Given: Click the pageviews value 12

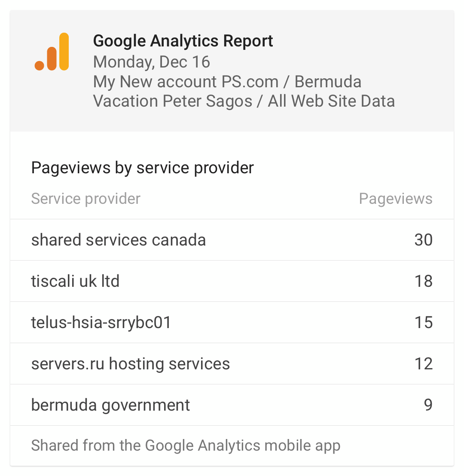Looking at the screenshot, I should (x=423, y=364).
